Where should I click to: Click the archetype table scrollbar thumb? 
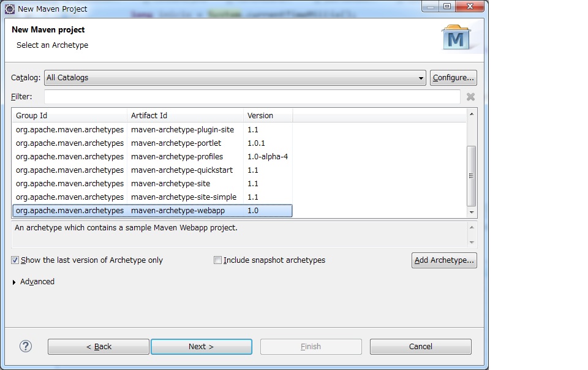[472, 176]
